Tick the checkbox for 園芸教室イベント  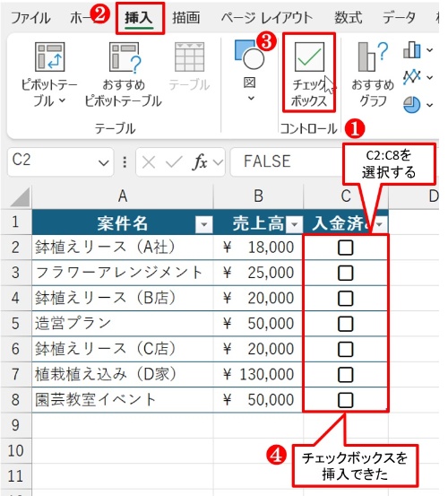(x=345, y=400)
